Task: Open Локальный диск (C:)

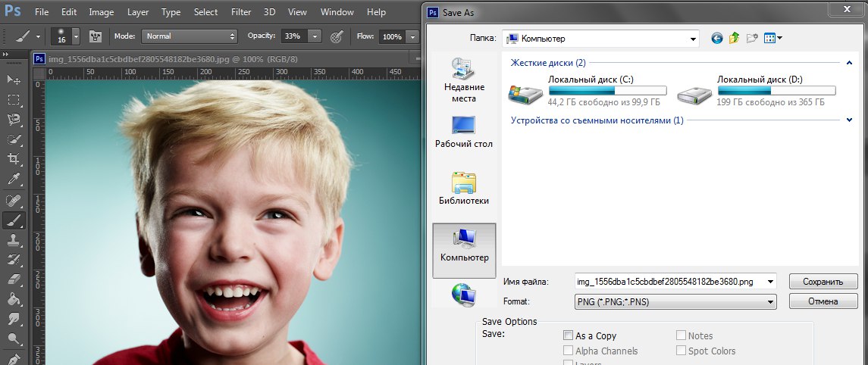Action: pyautogui.click(x=588, y=91)
